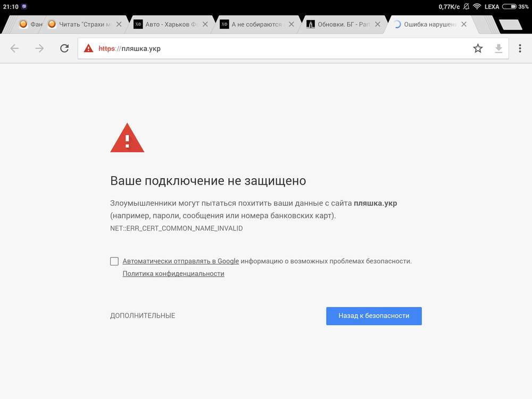This screenshot has height=399, width=532.
Task: Go back using the left arrow icon
Action: (x=14, y=48)
